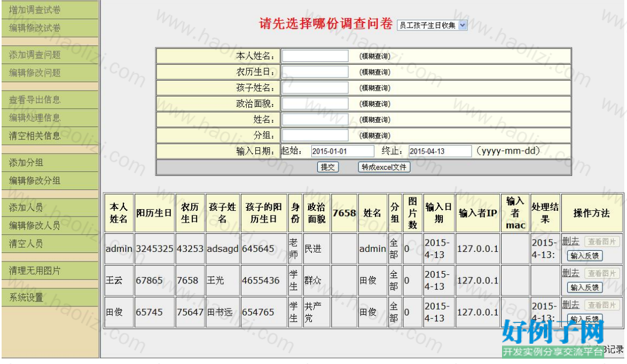Delete the 田俊 row via 删去
The image size is (627, 364).
[570, 304]
